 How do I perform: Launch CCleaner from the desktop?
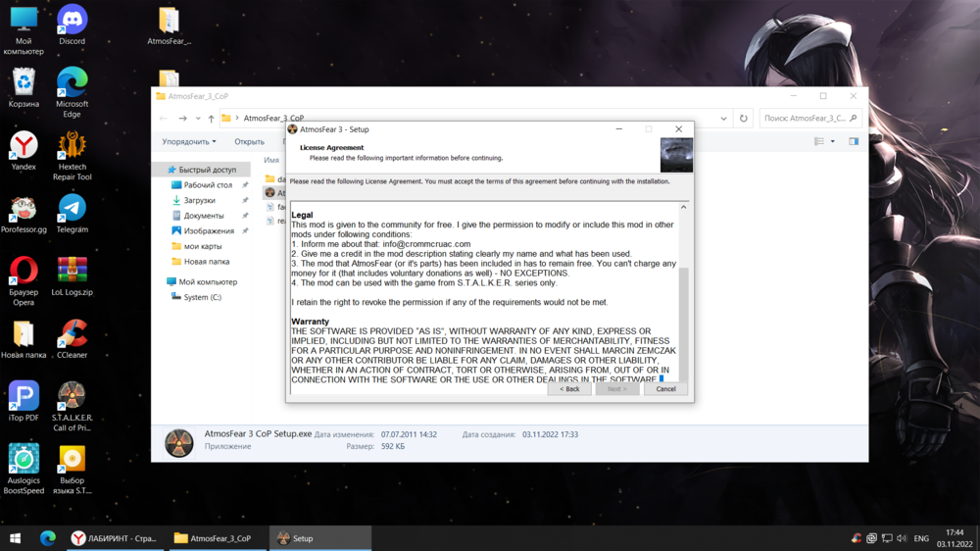[72, 338]
